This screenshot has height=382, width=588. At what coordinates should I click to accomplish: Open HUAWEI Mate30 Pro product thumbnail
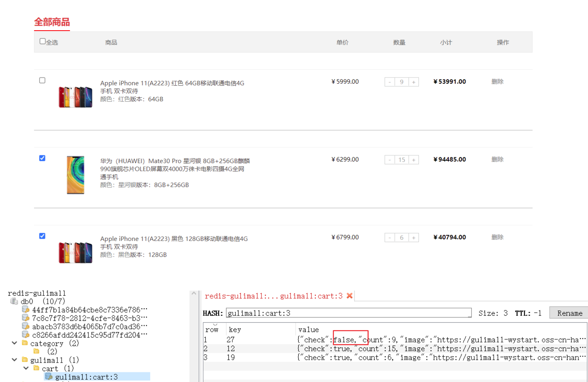click(x=75, y=175)
